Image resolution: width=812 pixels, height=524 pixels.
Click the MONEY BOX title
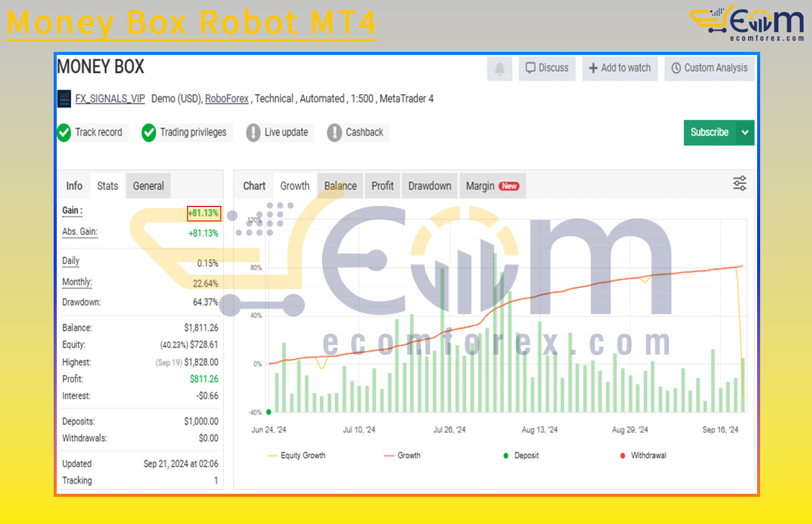pos(101,66)
